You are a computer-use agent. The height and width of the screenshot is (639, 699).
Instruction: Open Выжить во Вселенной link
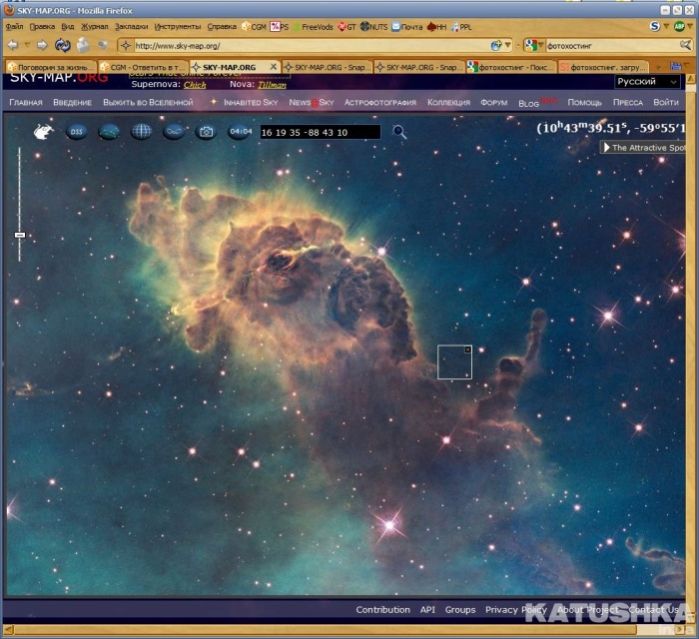coord(148,103)
